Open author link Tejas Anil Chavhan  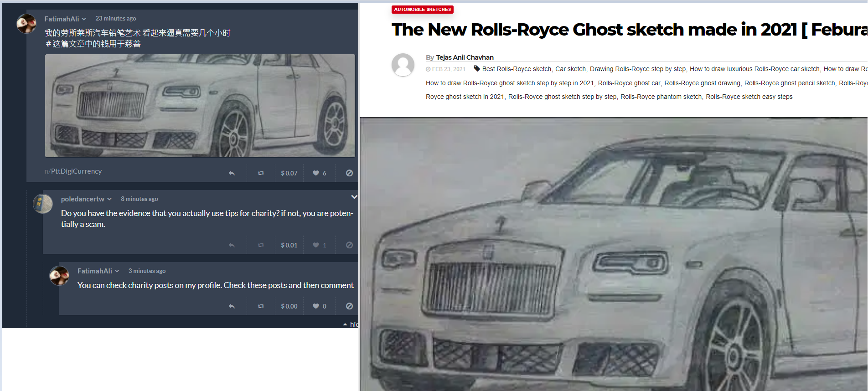pos(465,57)
